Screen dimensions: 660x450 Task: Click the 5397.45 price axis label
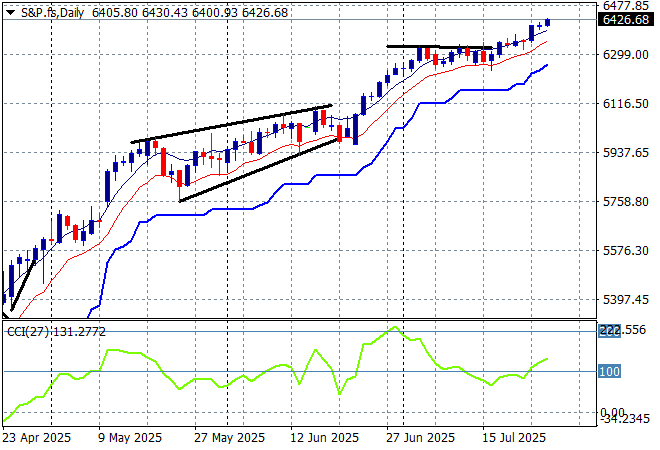(627, 299)
